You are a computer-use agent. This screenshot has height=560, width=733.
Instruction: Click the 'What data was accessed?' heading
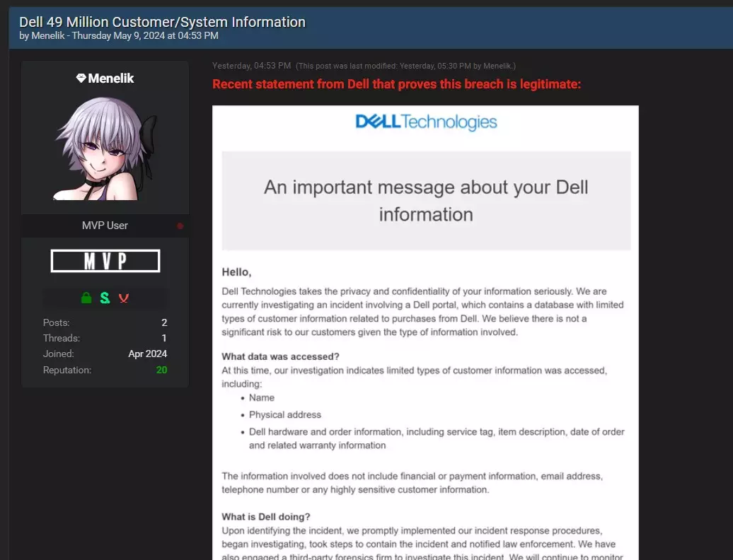(280, 356)
